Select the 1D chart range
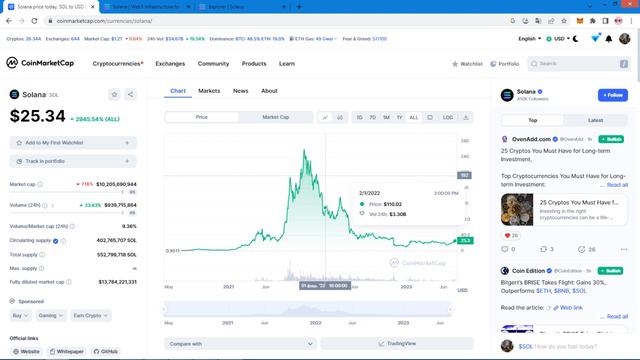This screenshot has width=640, height=360. [360, 118]
